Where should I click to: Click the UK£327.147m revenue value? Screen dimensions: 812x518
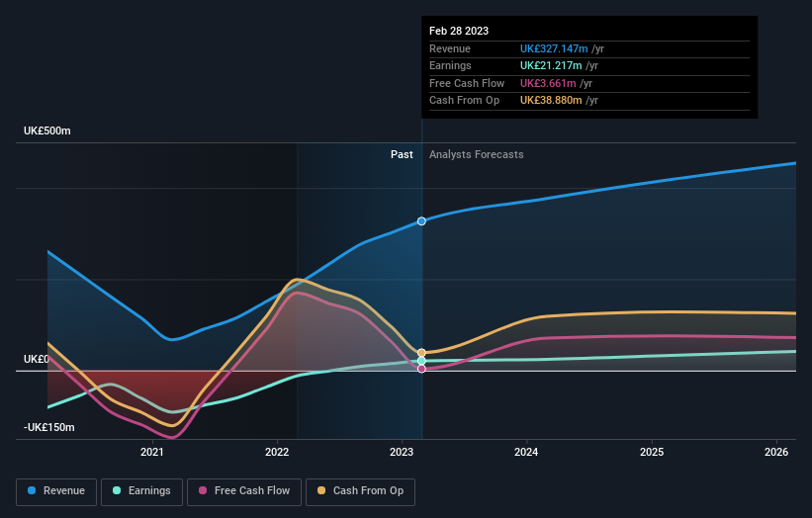pos(554,48)
